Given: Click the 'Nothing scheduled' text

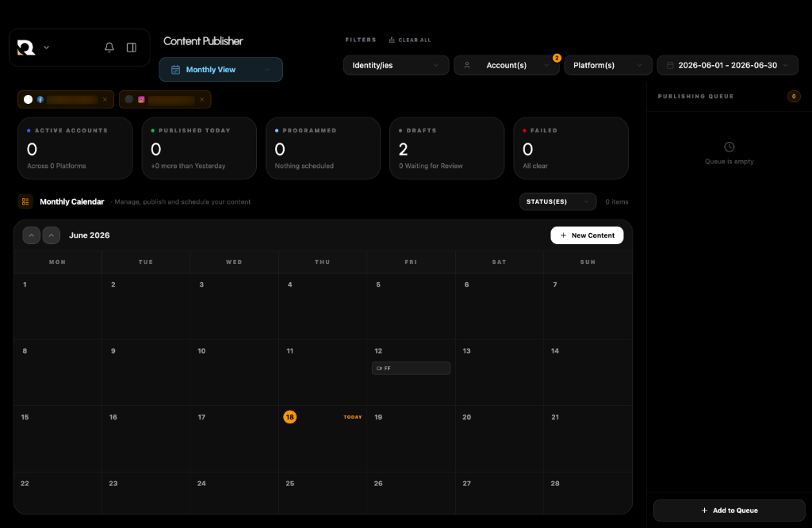Looking at the screenshot, I should click(304, 166).
